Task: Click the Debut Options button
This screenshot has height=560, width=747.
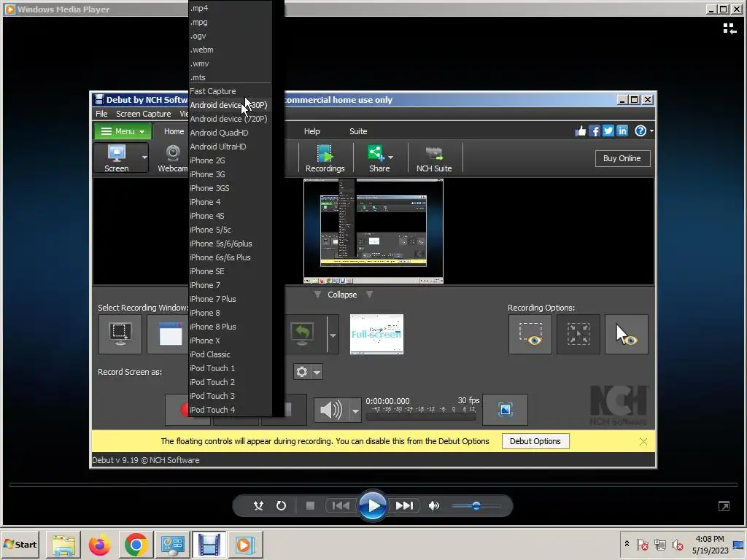Action: tap(535, 441)
